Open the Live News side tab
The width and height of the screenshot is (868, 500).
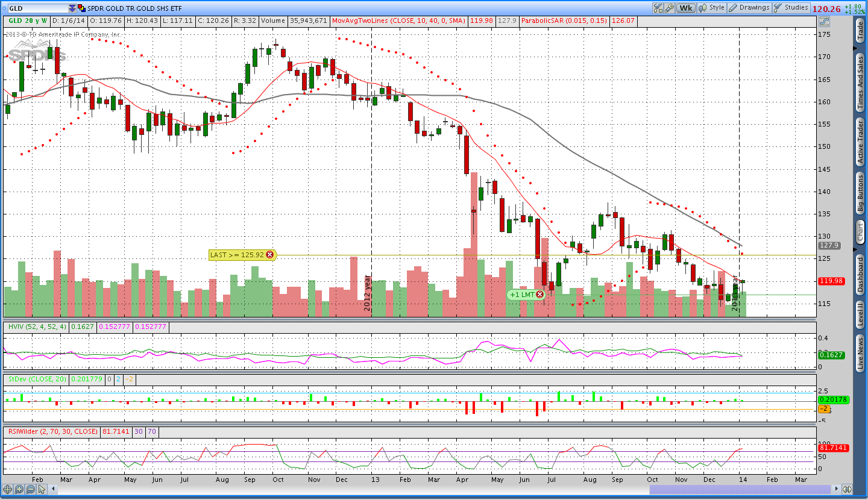pyautogui.click(x=861, y=354)
